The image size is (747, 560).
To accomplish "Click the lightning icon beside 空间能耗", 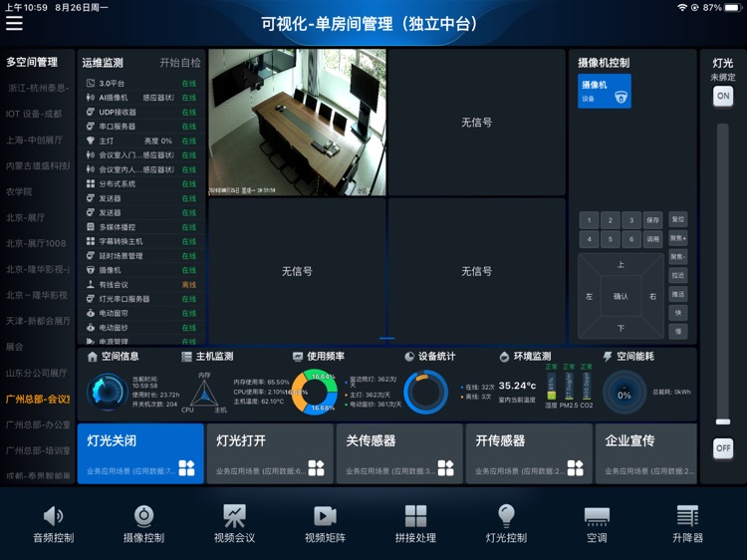I will (x=608, y=357).
